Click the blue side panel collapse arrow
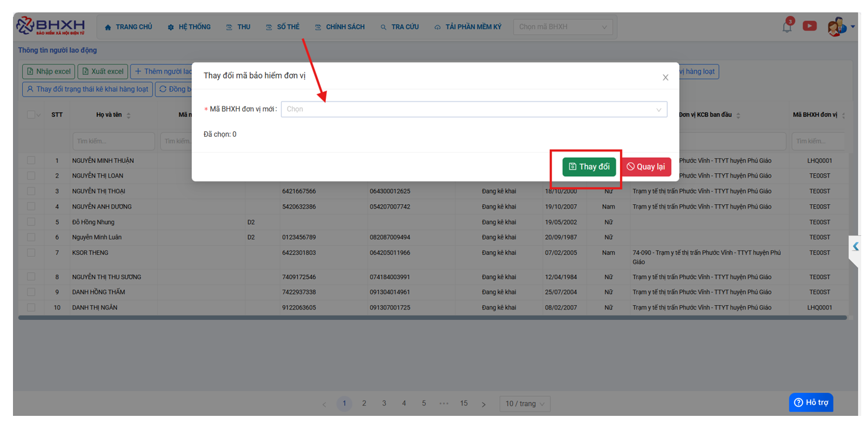The height and width of the screenshot is (427, 868). coord(856,246)
